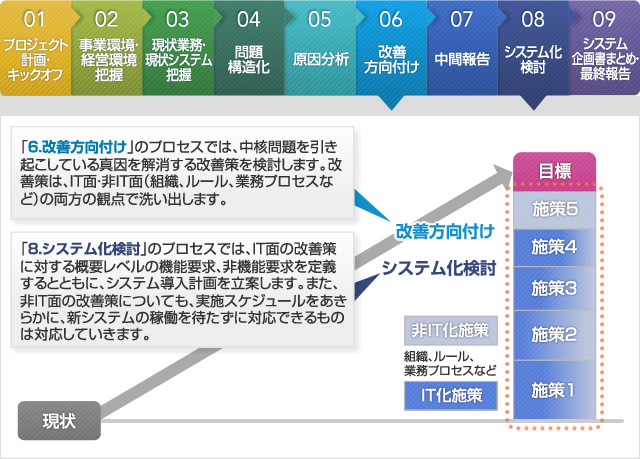Select step 01 プロジェクト計画・キックオフ
Screen dimensions: 640x459
[x=36, y=48]
